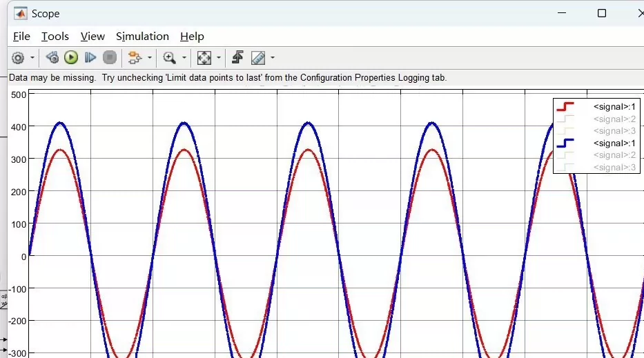Screen dimensions: 644x358
Task: Toggle second greyed <signal>:2 legend entry
Action: 614,155
